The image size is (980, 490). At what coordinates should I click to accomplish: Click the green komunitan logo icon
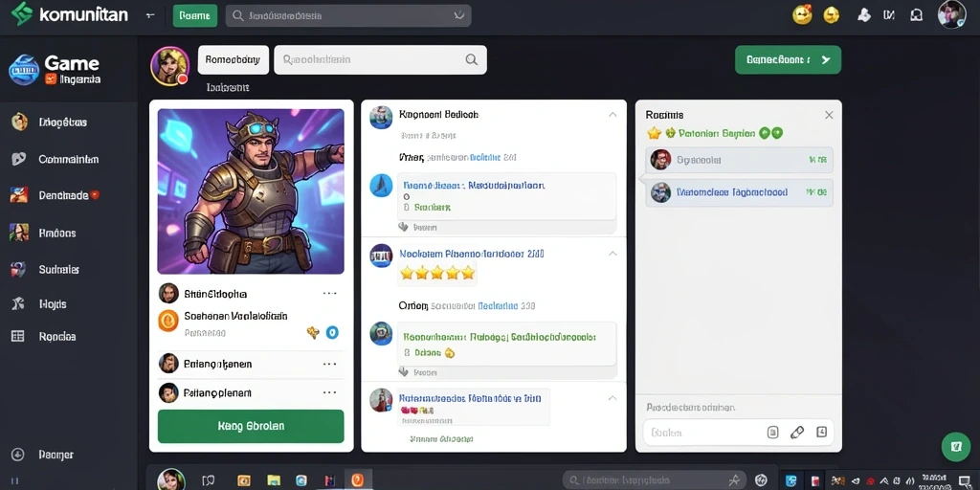22,13
